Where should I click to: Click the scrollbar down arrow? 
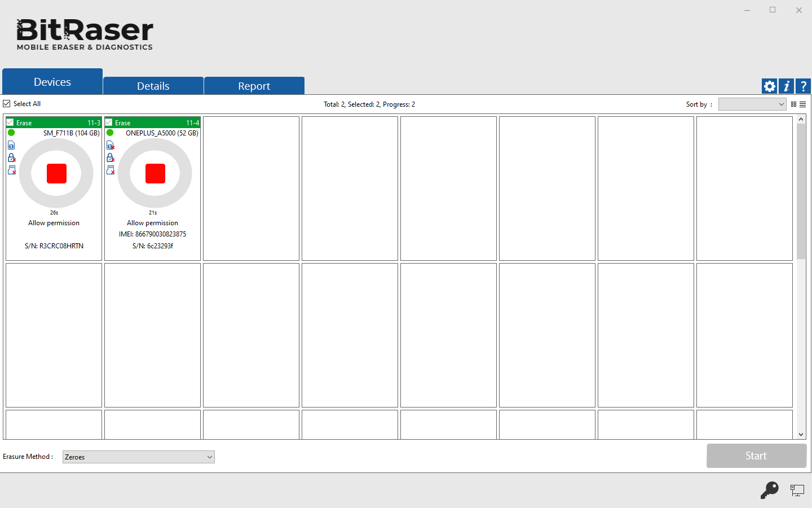pos(801,435)
